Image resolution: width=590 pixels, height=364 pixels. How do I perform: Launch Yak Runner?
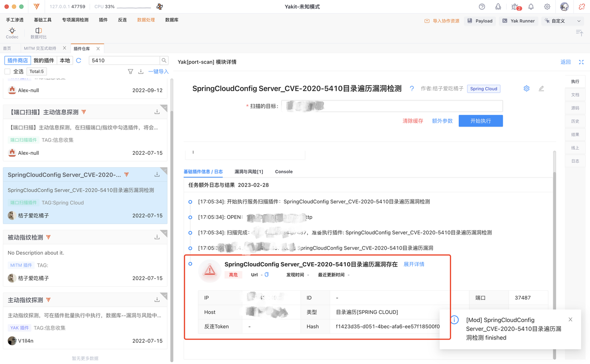(518, 21)
